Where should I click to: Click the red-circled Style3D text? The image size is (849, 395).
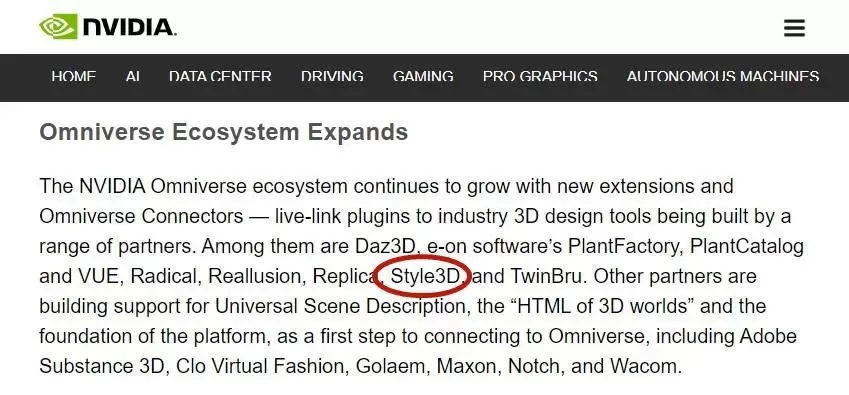(425, 276)
